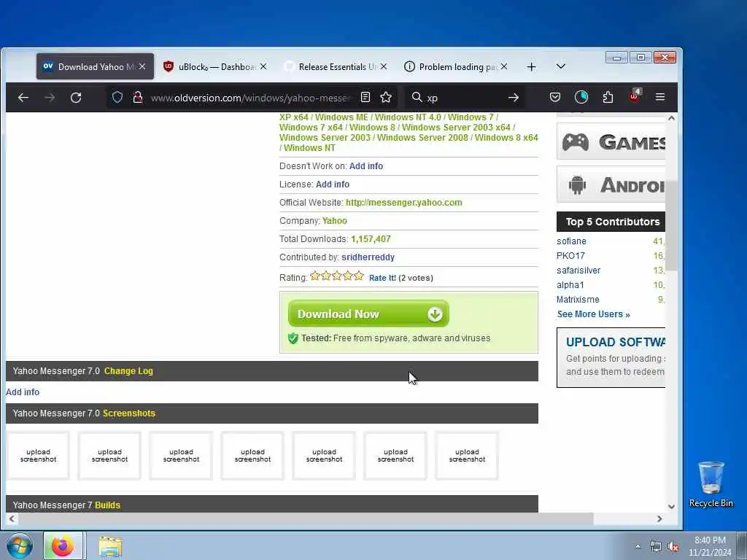Click Add info next to Doesn't Work on
This screenshot has width=747, height=560.
pos(366,166)
